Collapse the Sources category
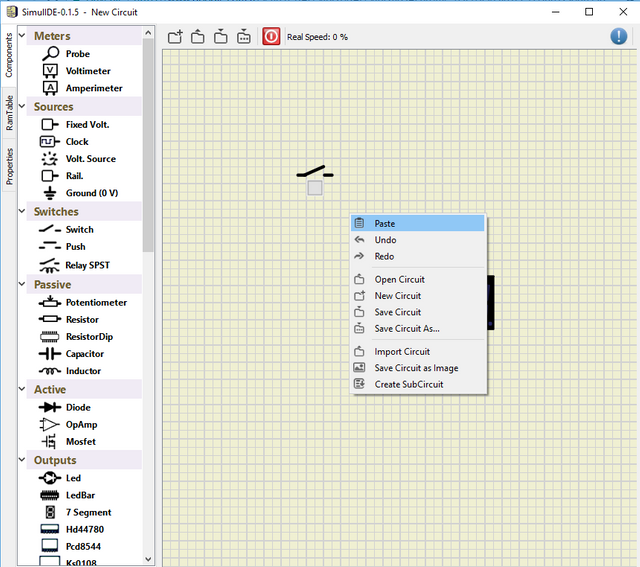This screenshot has height=567, width=640. [x=22, y=107]
